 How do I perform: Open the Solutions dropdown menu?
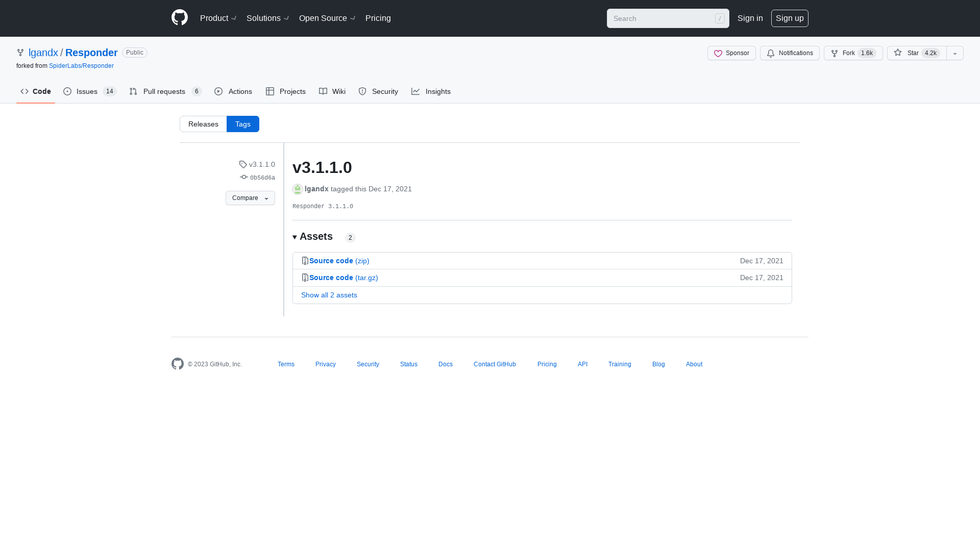point(267,18)
